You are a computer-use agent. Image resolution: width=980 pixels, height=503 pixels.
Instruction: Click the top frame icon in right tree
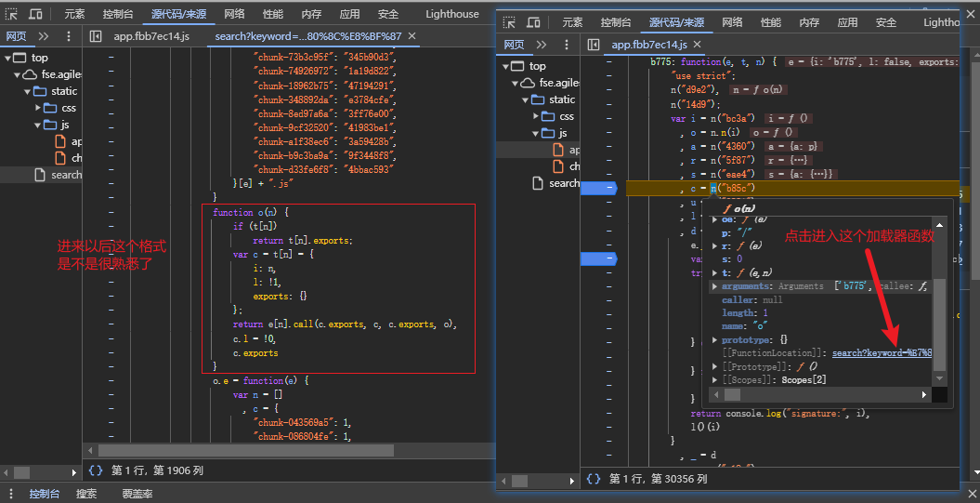click(518, 66)
